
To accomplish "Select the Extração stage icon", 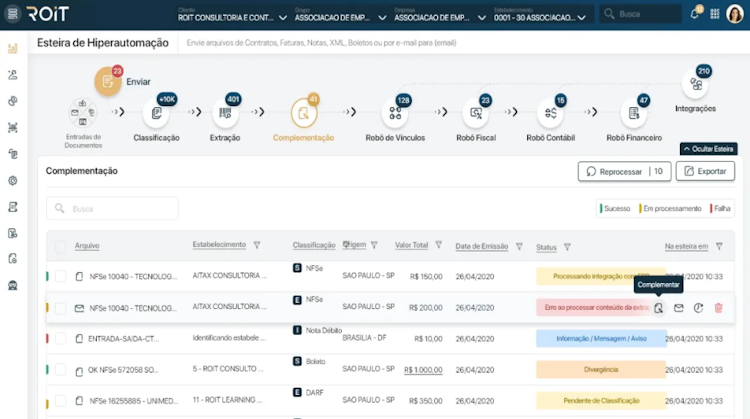I will 225,113.
